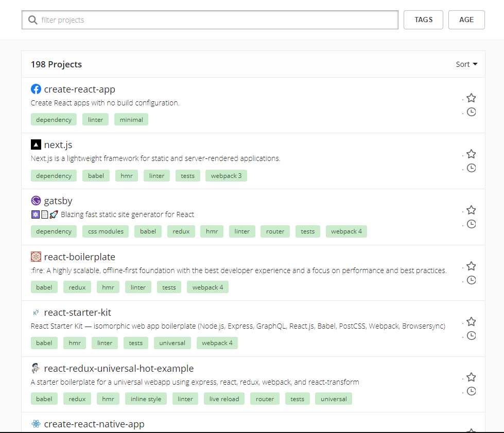The height and width of the screenshot is (433, 504).
Task: Open the create-react-native-app project link
Action: 94,424
